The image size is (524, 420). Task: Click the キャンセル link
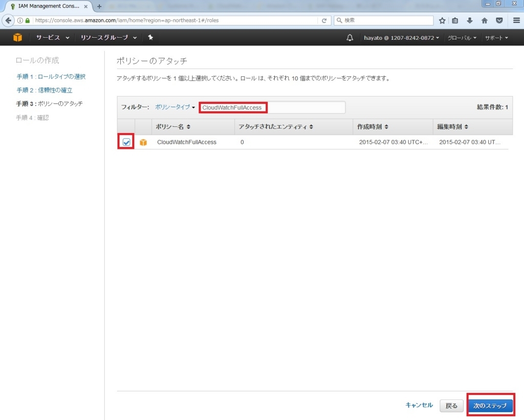tap(419, 405)
